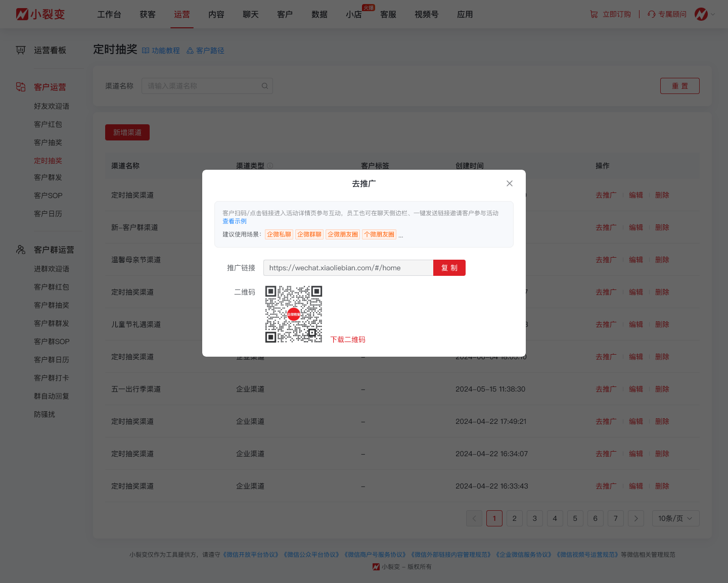This screenshot has height=583, width=728.
Task: Select 企微群聊 scenario tag
Action: coord(309,234)
